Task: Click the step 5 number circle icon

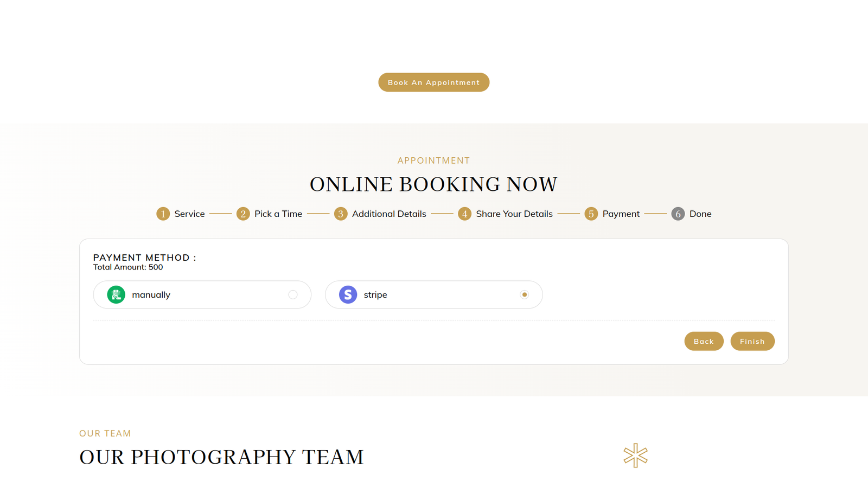Action: pos(591,214)
